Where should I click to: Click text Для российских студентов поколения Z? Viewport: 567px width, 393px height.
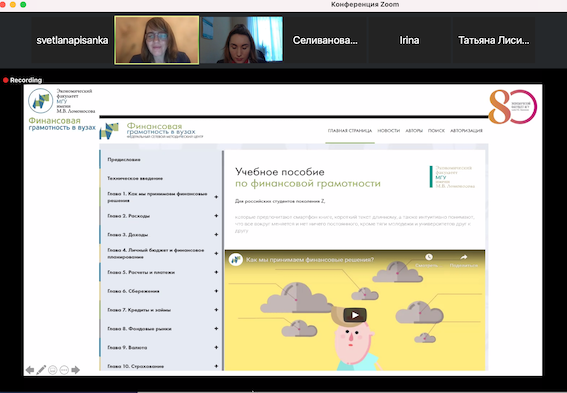(280, 201)
